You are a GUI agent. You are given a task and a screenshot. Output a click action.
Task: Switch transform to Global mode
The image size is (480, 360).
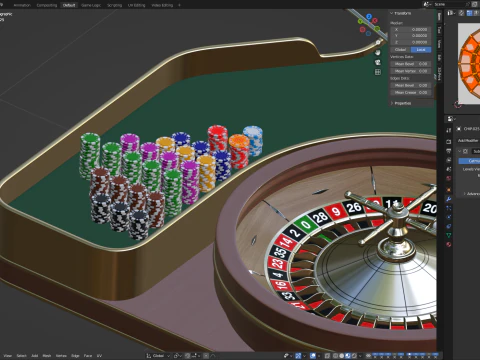click(400, 50)
